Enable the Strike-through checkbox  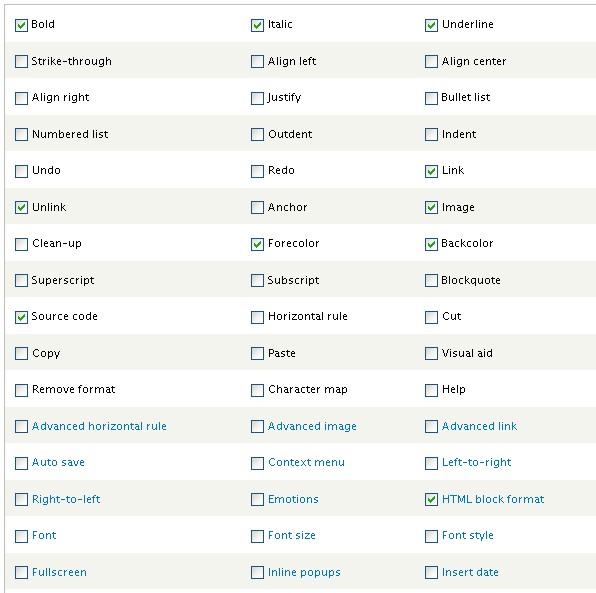pos(21,62)
